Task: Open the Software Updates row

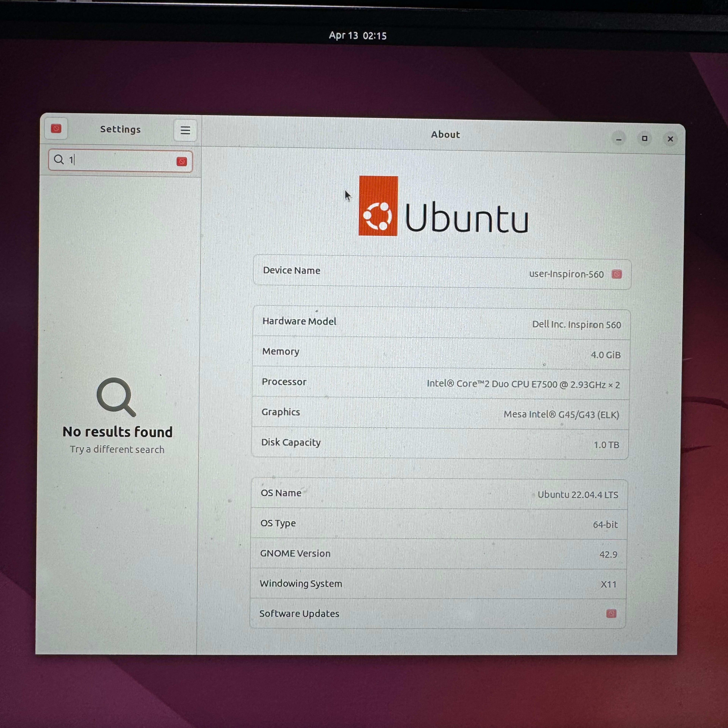Action: 438,613
